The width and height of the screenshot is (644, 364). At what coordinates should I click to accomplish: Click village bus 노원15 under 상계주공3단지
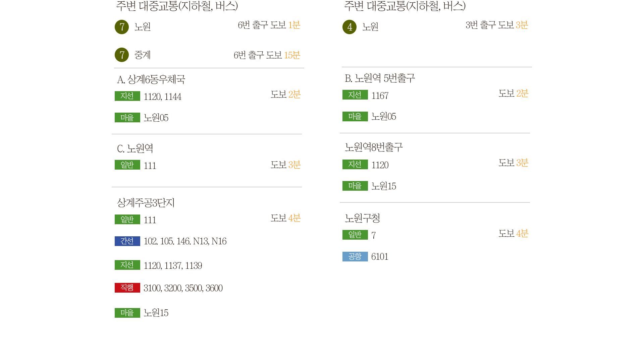[156, 313]
